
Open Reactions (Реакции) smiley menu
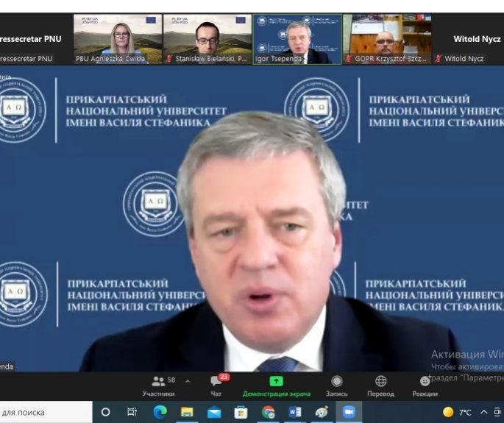[425, 385]
